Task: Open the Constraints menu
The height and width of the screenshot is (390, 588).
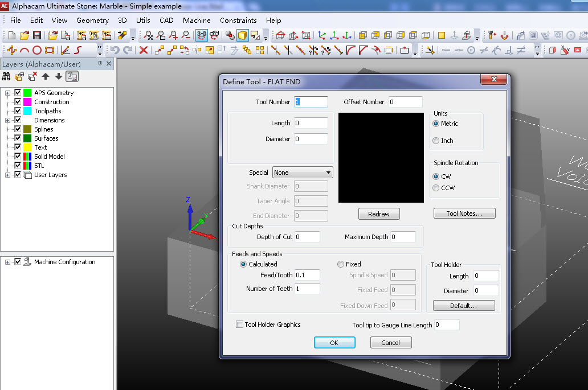Action: pos(238,20)
